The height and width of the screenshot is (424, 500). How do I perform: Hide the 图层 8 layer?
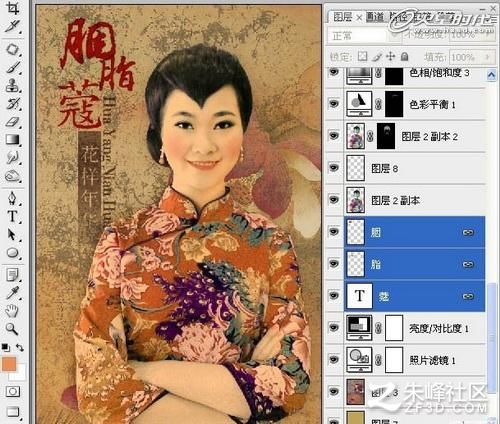click(x=334, y=168)
